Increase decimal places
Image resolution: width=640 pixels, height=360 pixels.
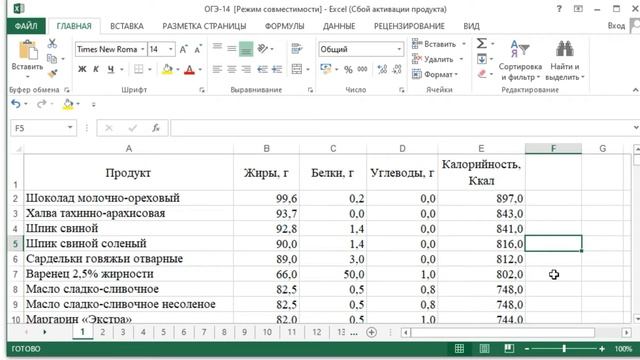382,69
